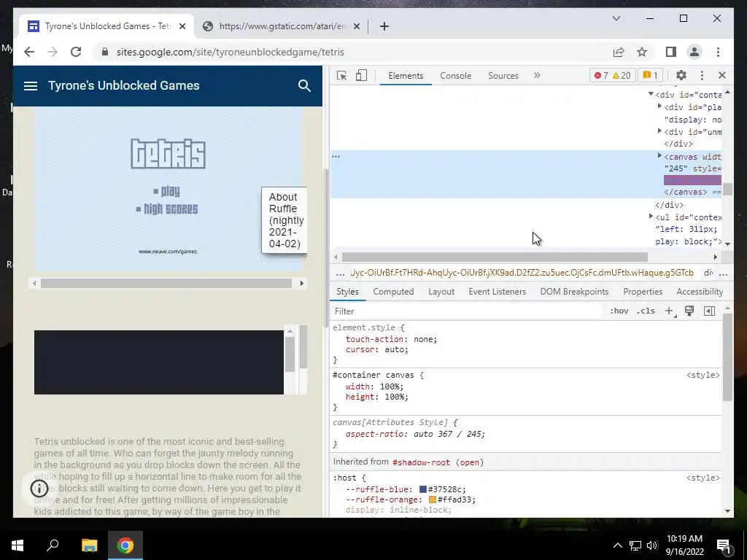The width and height of the screenshot is (747, 560).
Task: Switch to the Elements tab
Action: (x=406, y=76)
